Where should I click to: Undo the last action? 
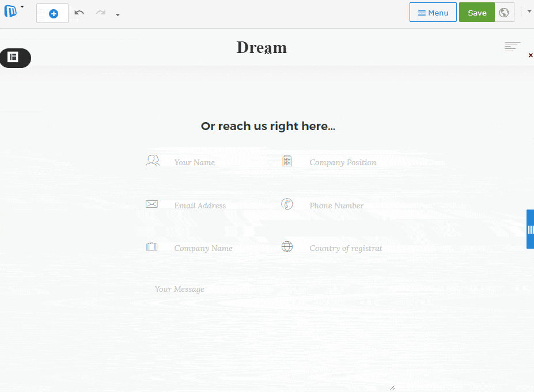[x=79, y=13]
